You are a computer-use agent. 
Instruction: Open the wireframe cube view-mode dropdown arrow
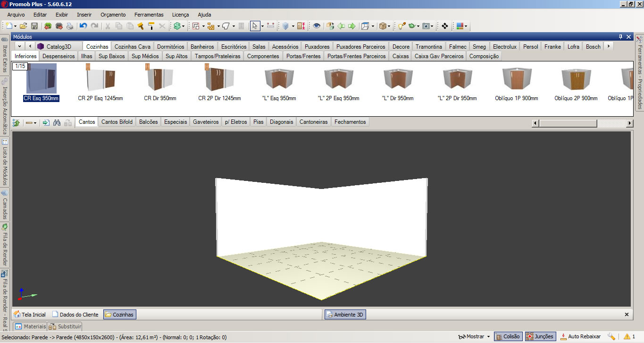tap(373, 26)
